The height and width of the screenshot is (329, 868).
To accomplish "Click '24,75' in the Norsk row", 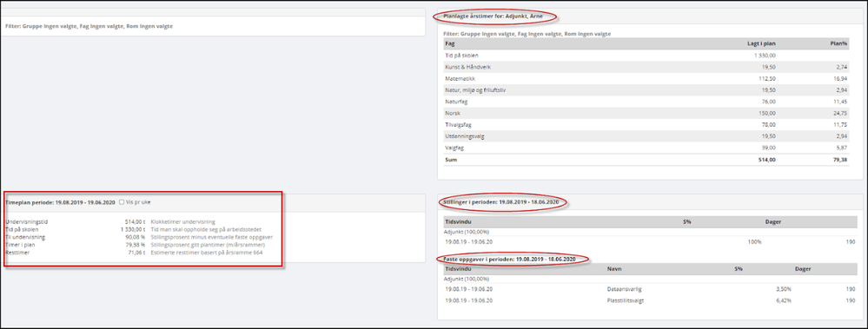I will coord(841,113).
